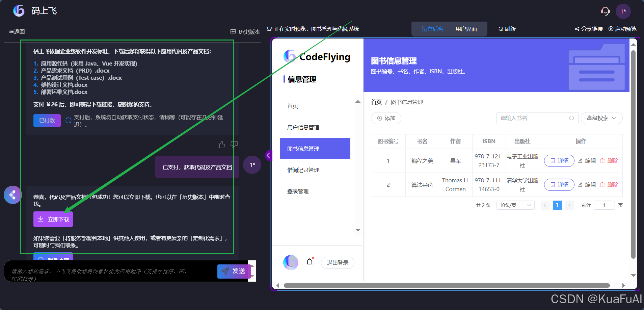Click the 编程之美 book name cell
Screen dimensions: 644x310
(x=422, y=161)
